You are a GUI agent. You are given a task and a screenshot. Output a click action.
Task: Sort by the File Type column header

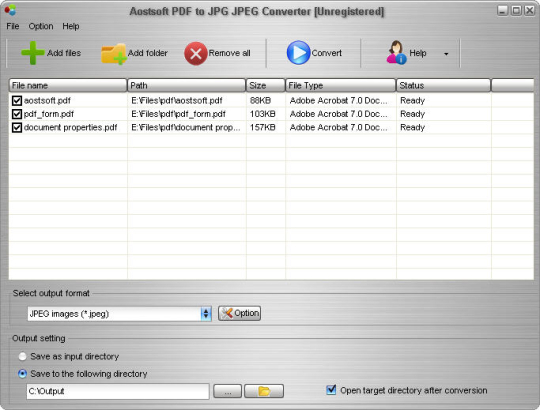(341, 85)
